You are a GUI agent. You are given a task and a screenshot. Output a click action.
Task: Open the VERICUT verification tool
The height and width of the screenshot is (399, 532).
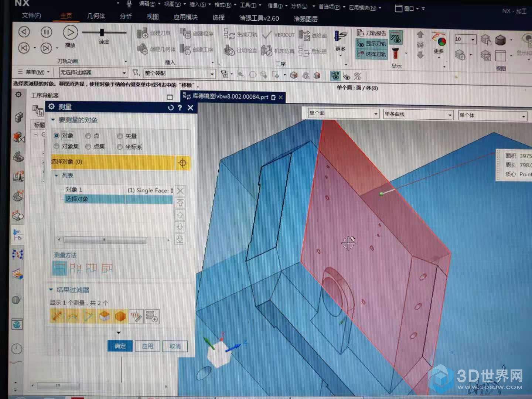(x=278, y=35)
